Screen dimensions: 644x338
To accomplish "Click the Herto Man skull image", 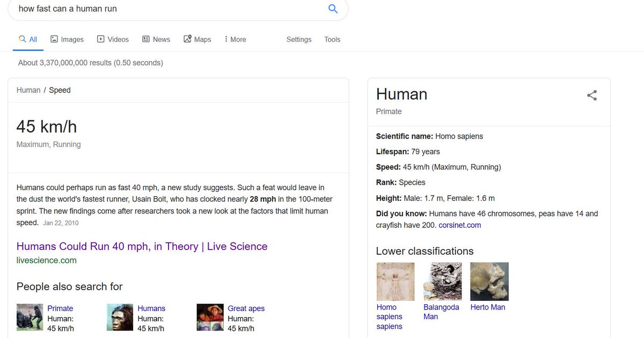I will point(489,282).
